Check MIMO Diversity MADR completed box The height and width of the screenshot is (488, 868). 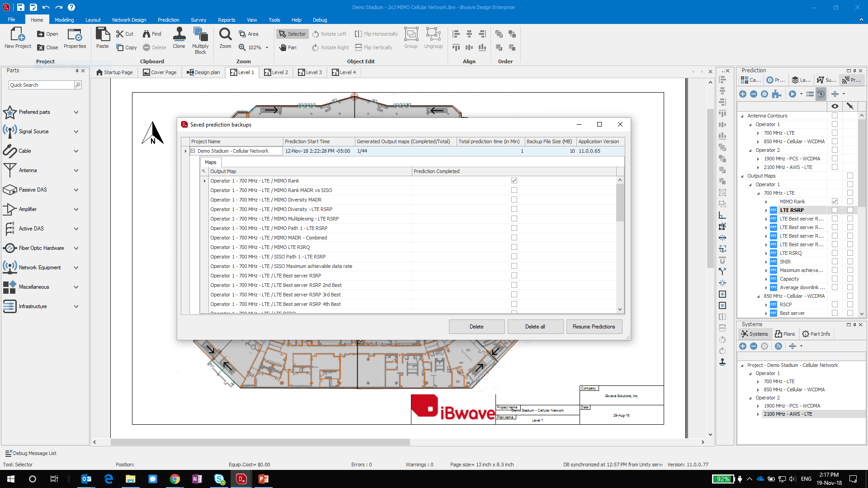pos(514,200)
